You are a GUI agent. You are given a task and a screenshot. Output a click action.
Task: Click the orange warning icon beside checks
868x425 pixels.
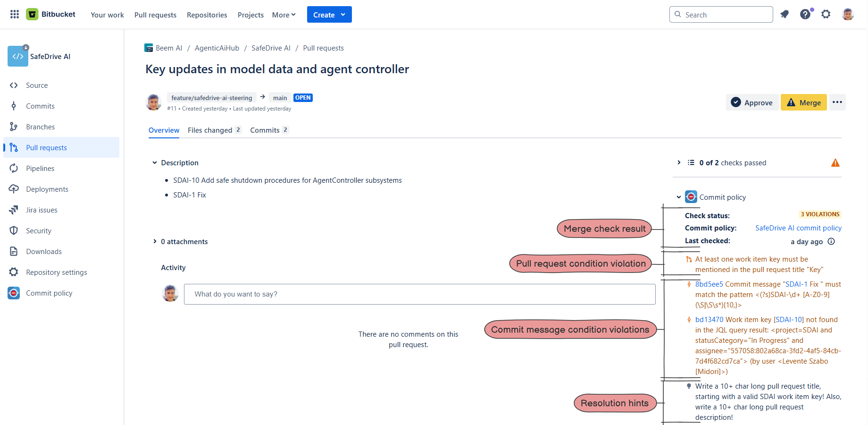[x=835, y=163]
